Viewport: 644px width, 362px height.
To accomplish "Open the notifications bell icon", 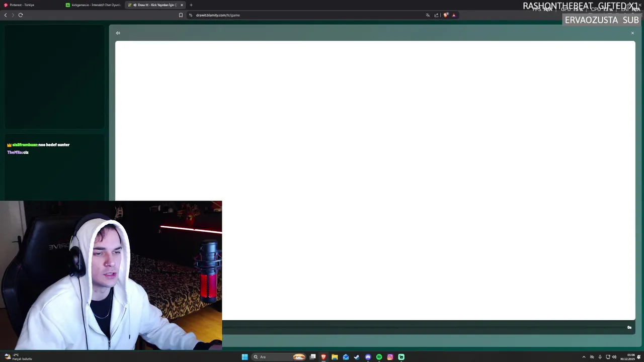I will (639, 357).
